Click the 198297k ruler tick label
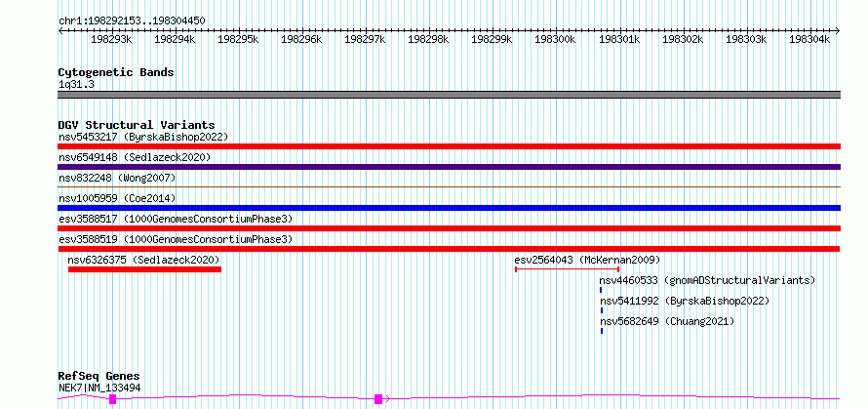The width and height of the screenshot is (868, 409). coord(365,39)
